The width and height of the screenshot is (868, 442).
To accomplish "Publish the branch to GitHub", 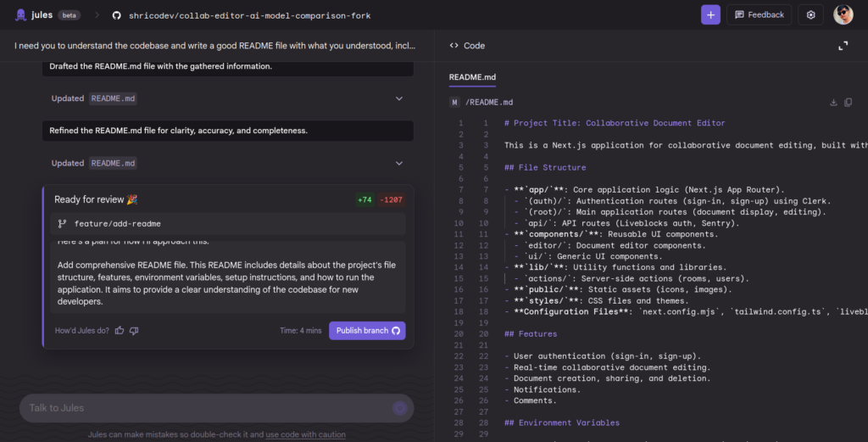I will click(367, 331).
